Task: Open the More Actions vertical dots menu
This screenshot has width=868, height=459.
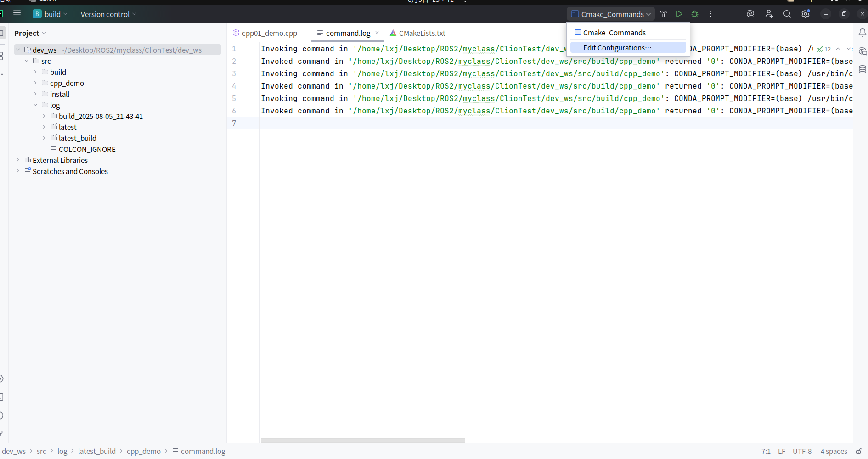Action: [710, 14]
